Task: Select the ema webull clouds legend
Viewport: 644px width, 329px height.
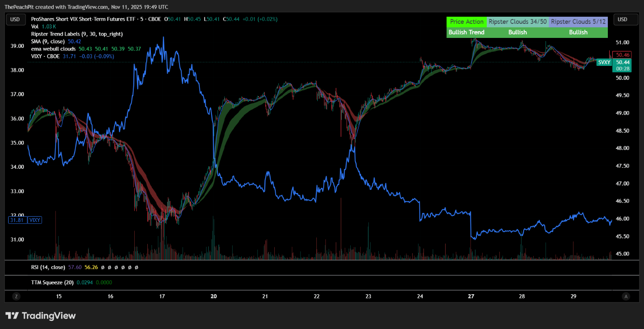Action: point(53,49)
